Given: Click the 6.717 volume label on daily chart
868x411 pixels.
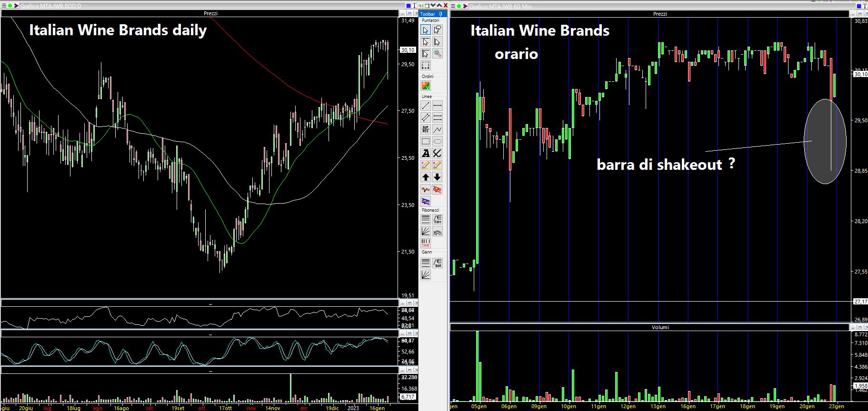Looking at the screenshot, I should pyautogui.click(x=408, y=397).
